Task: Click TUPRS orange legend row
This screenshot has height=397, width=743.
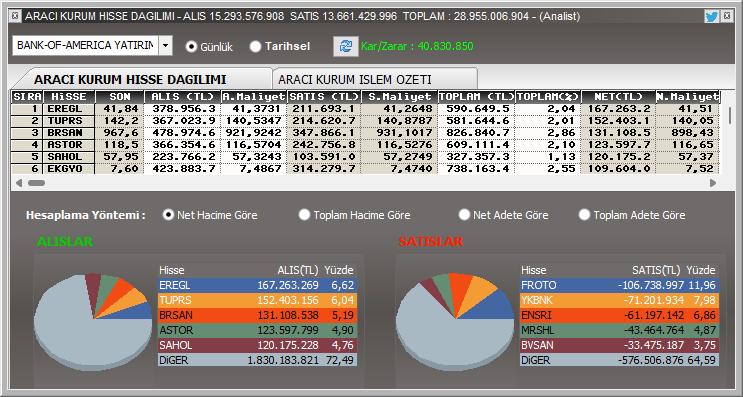Action: [x=257, y=300]
